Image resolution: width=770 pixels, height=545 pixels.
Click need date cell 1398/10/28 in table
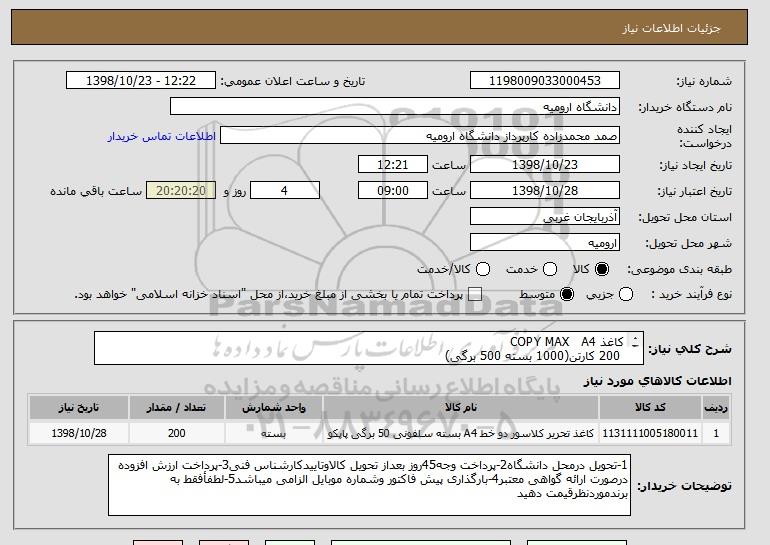79,433
